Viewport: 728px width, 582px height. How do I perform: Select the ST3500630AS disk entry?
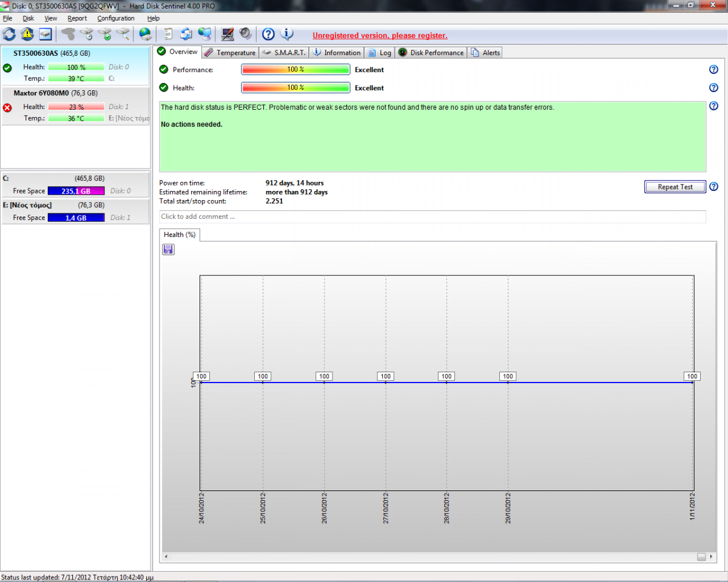point(75,66)
